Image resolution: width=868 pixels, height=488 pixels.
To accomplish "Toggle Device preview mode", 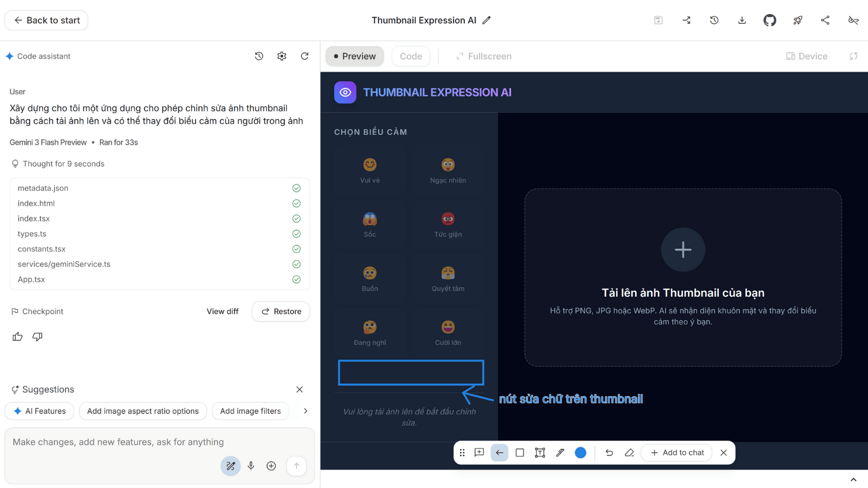I will point(806,56).
